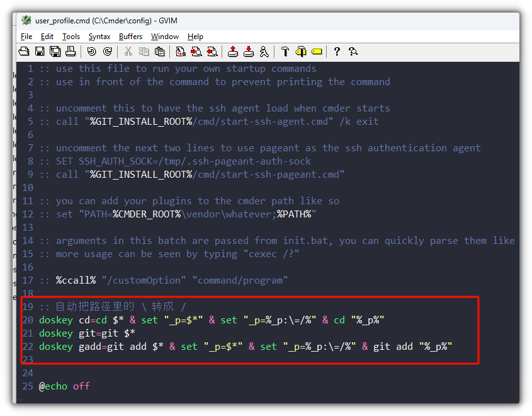
Task: Place cursor on the @echo off line
Action: tap(66, 386)
